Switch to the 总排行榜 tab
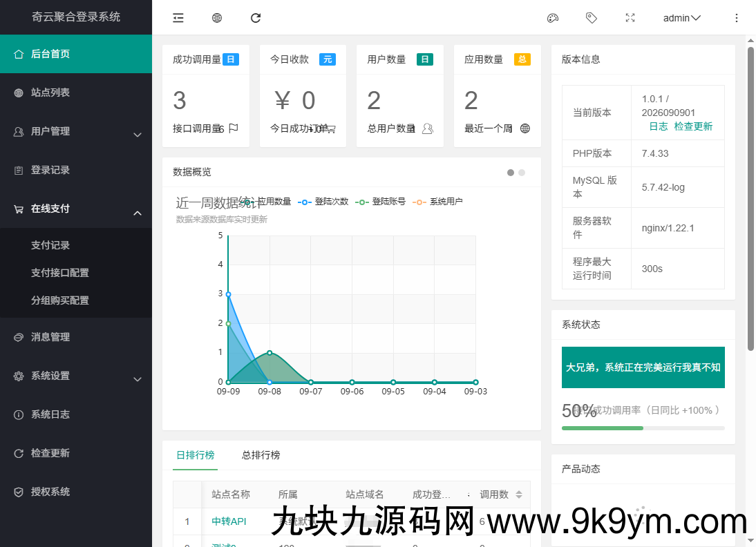The height and width of the screenshot is (547, 756). pyautogui.click(x=261, y=455)
